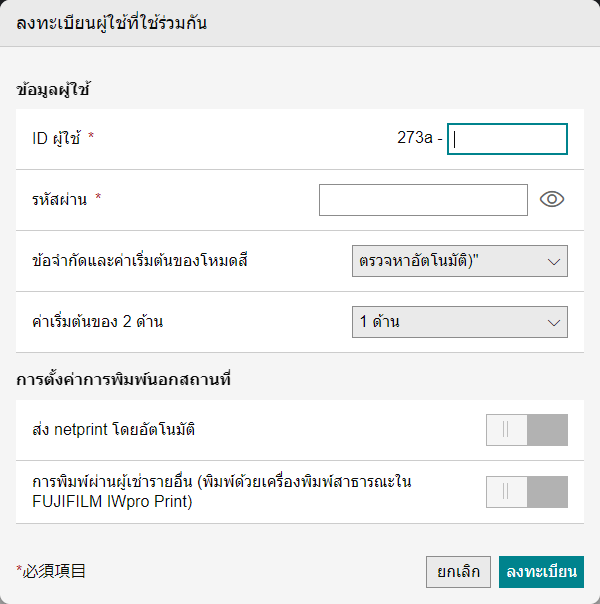Viewport: 600px width, 604px height.
Task: Toggle ส่ง netprint โดยอัตโนมัติ switch
Action: 526,430
